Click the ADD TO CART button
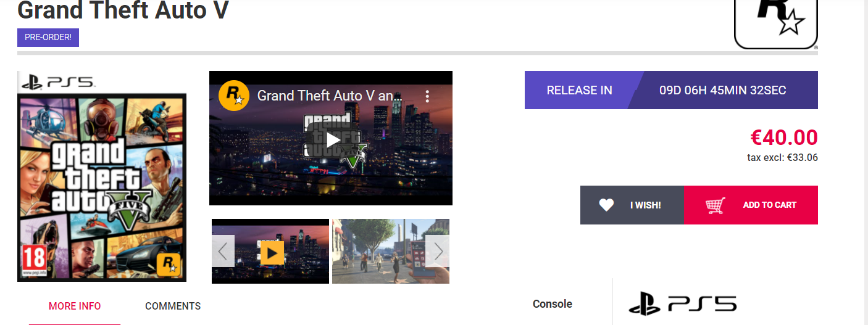The height and width of the screenshot is (325, 868). (x=751, y=205)
